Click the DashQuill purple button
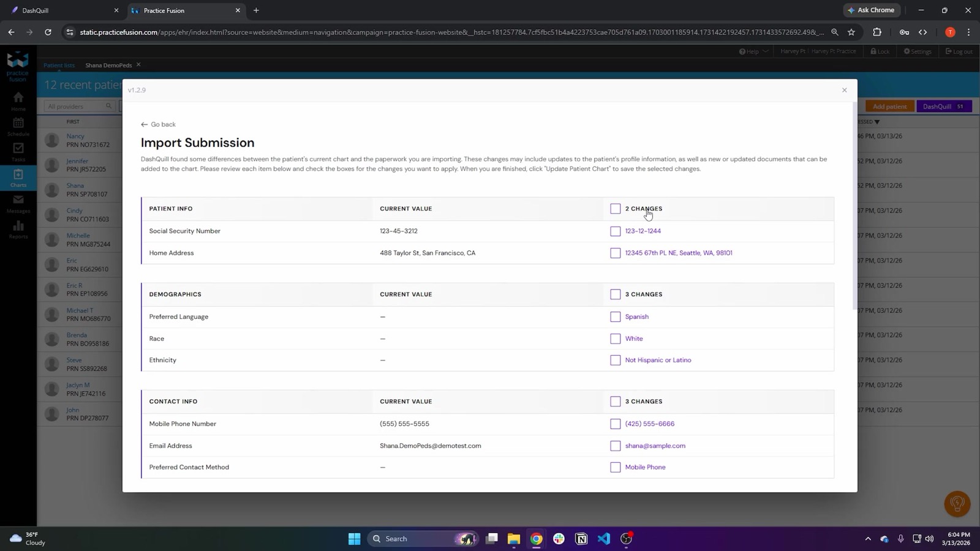The width and height of the screenshot is (980, 551). [x=944, y=107]
